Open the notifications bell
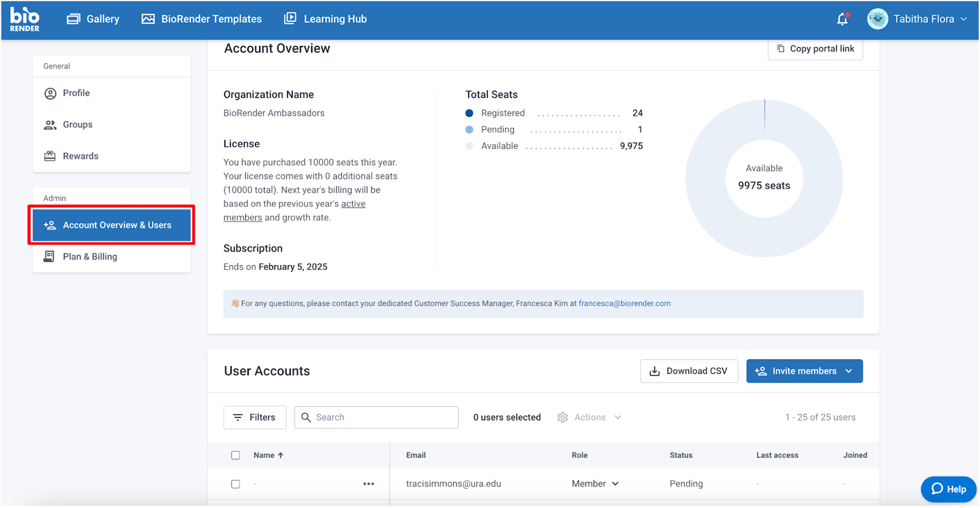Viewport: 980px width, 508px height. click(x=842, y=20)
